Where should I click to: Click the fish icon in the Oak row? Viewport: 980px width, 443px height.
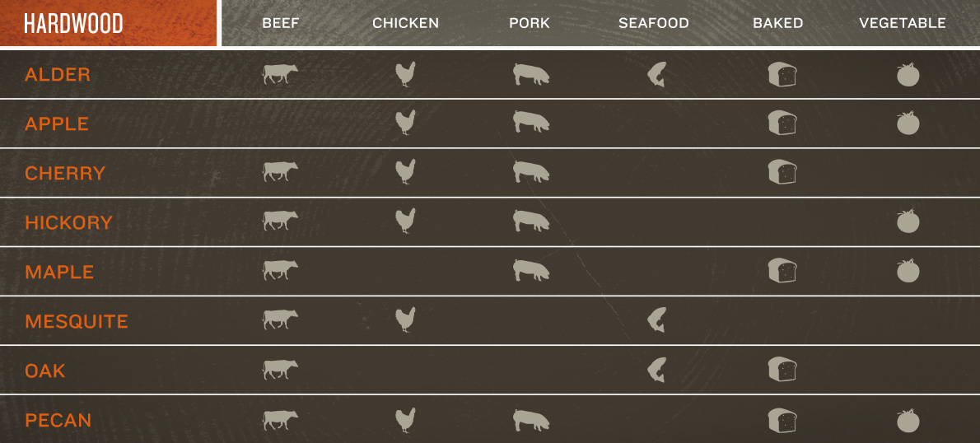click(x=656, y=370)
